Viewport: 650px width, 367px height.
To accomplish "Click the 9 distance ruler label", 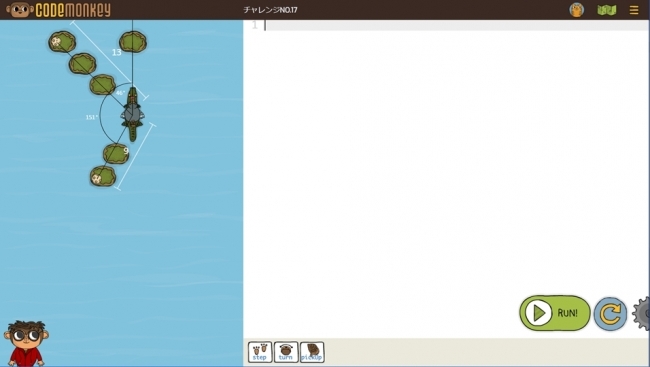I will pos(126,151).
